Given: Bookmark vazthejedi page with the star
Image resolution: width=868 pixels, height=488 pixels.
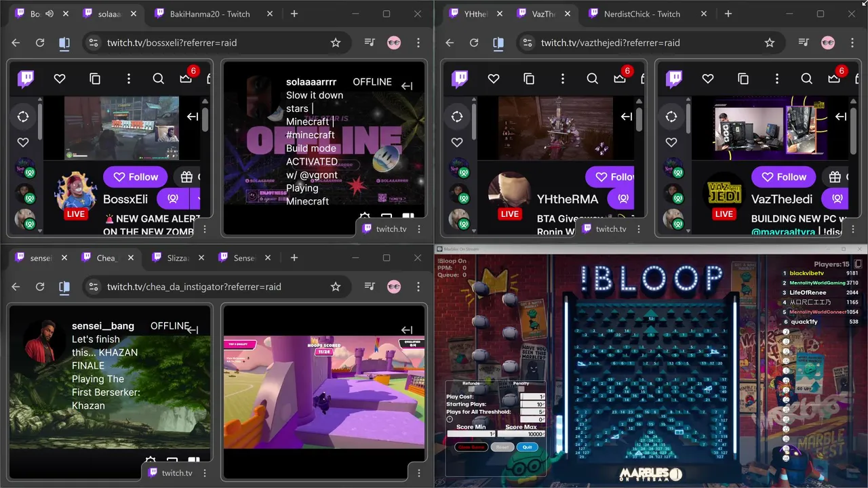Looking at the screenshot, I should click(x=770, y=43).
